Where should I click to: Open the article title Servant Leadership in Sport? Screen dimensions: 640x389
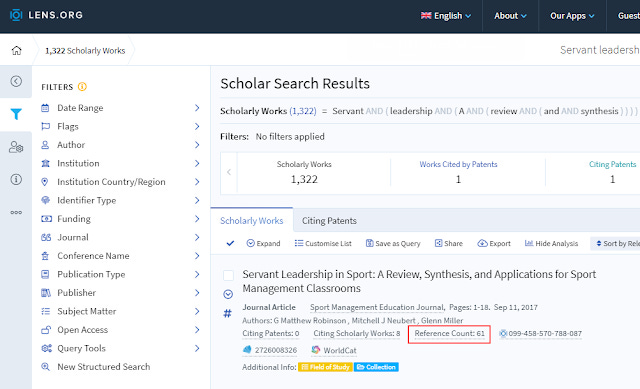[419, 281]
